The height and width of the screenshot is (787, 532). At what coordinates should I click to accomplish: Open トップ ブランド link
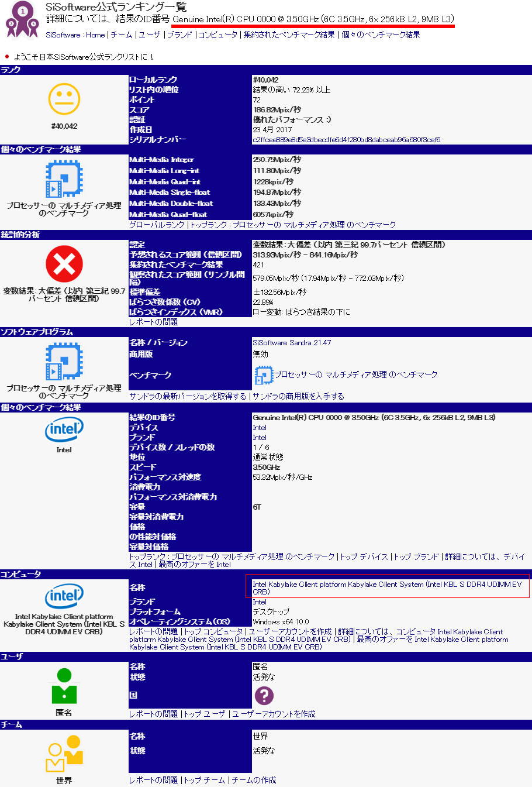pyautogui.click(x=416, y=556)
